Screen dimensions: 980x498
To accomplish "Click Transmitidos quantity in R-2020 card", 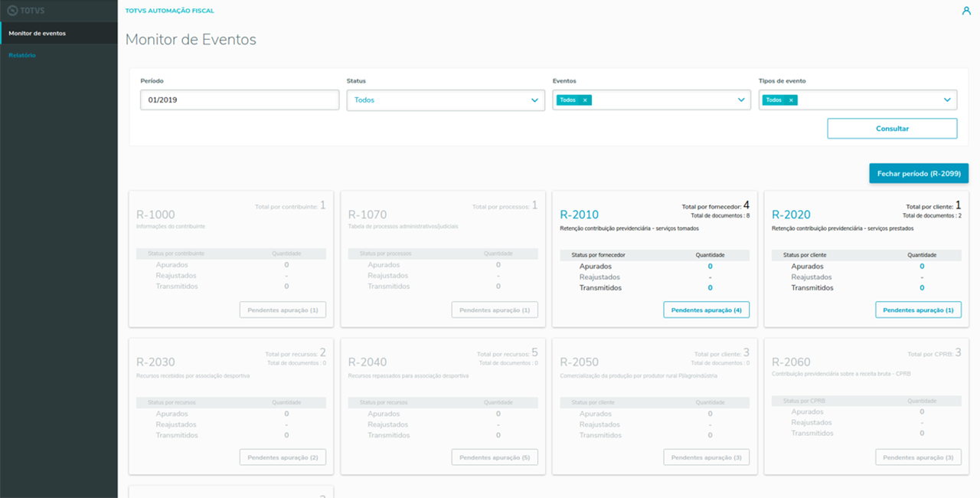I will click(922, 288).
